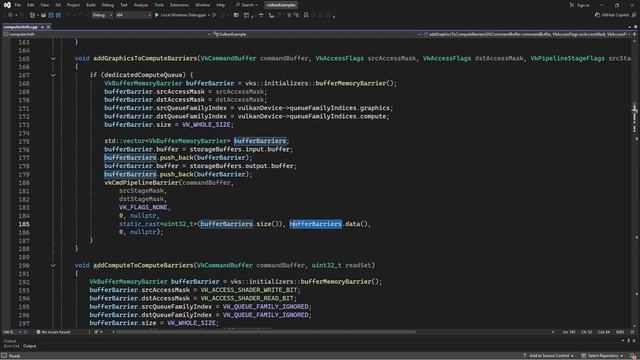This screenshot has width=640, height=360.
Task: Collapse the addGraphicsToComputeBarriers function at line 165
Action: (x=53, y=59)
